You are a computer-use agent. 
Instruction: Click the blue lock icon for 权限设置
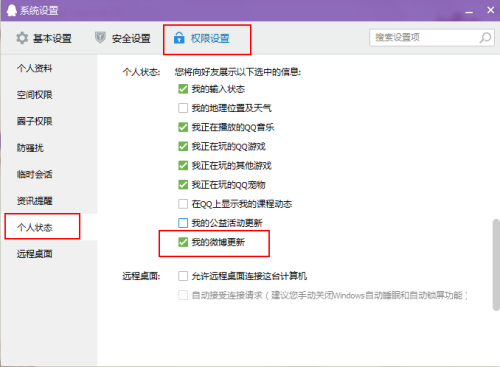179,38
